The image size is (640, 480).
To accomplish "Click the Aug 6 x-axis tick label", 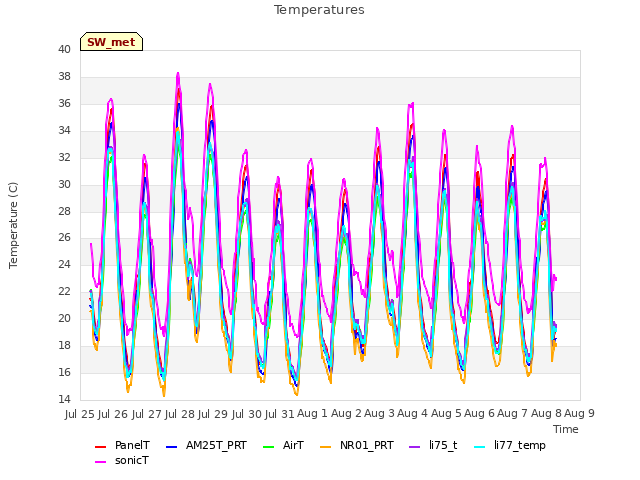I will click(x=479, y=413).
